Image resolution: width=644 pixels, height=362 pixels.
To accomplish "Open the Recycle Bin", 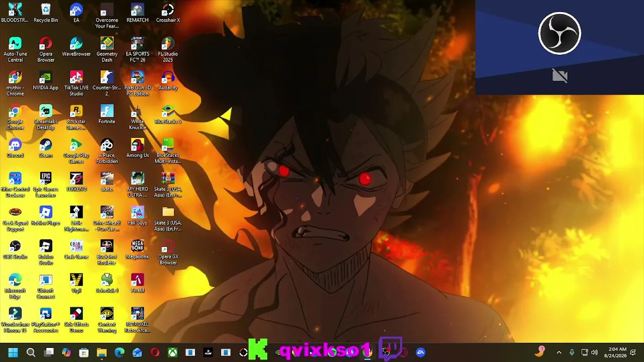I will tap(46, 14).
